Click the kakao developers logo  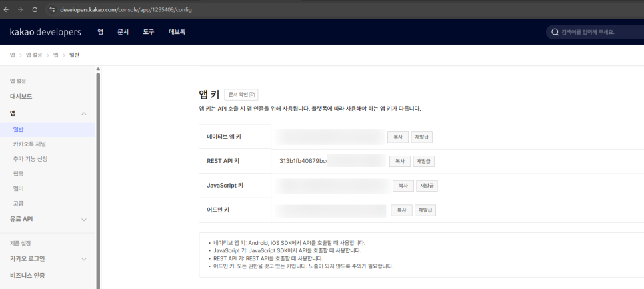point(45,32)
